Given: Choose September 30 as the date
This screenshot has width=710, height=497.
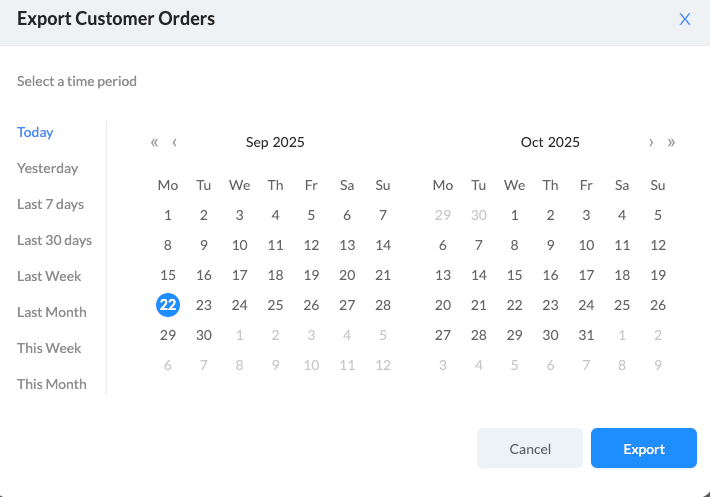Looking at the screenshot, I should 204,335.
